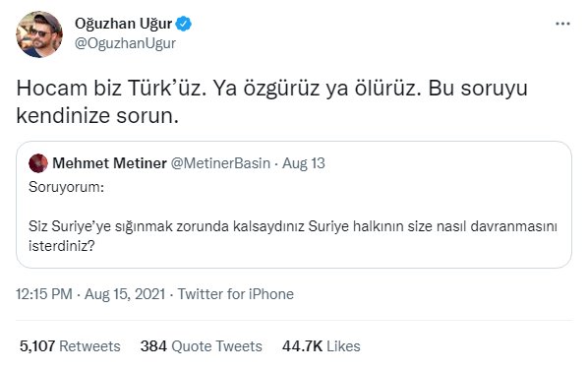Click the blue verified badge icon
Screen dimensions: 588x371
pos(184,24)
